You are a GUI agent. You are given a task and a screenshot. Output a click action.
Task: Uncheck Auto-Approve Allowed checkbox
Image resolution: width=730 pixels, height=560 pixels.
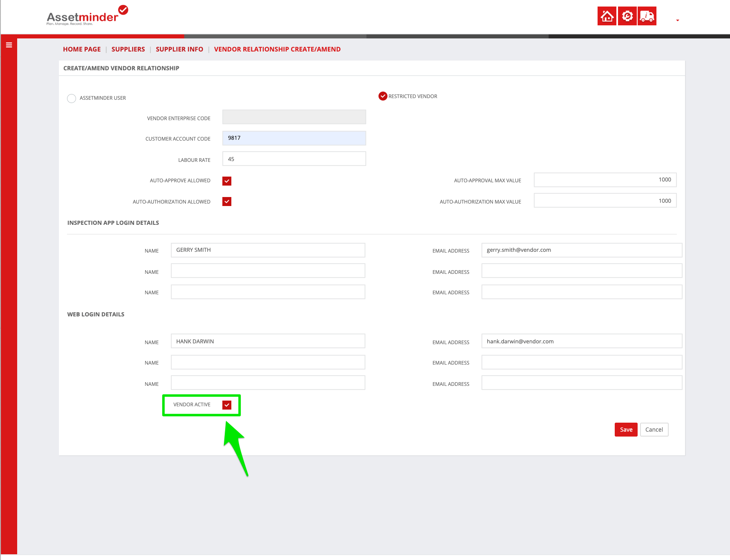click(227, 181)
